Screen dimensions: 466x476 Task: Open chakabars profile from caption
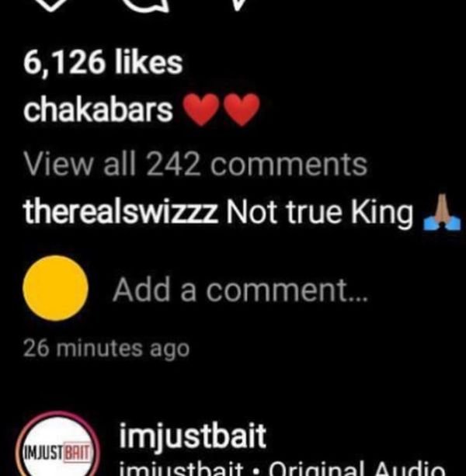pyautogui.click(x=99, y=109)
